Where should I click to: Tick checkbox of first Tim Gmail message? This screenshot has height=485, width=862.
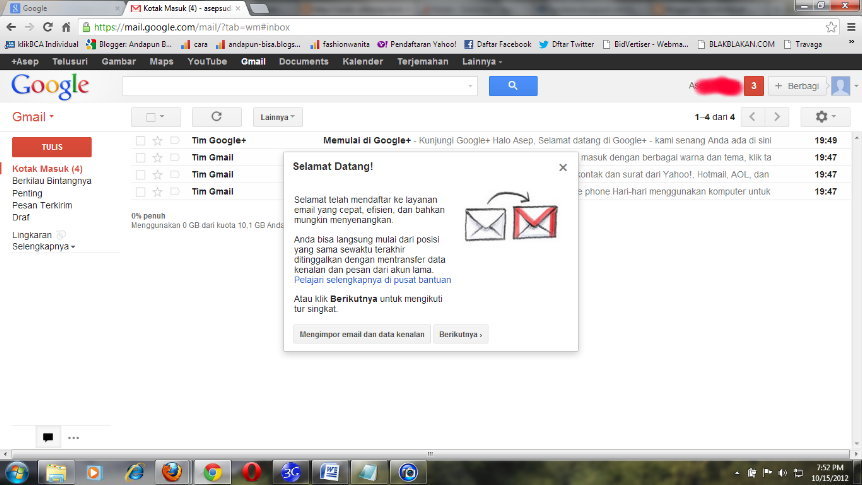pos(141,158)
